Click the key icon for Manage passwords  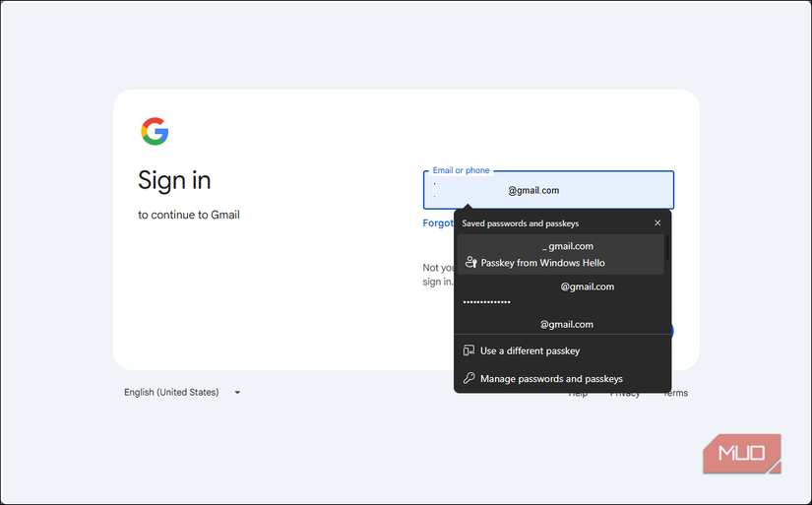pyautogui.click(x=468, y=378)
